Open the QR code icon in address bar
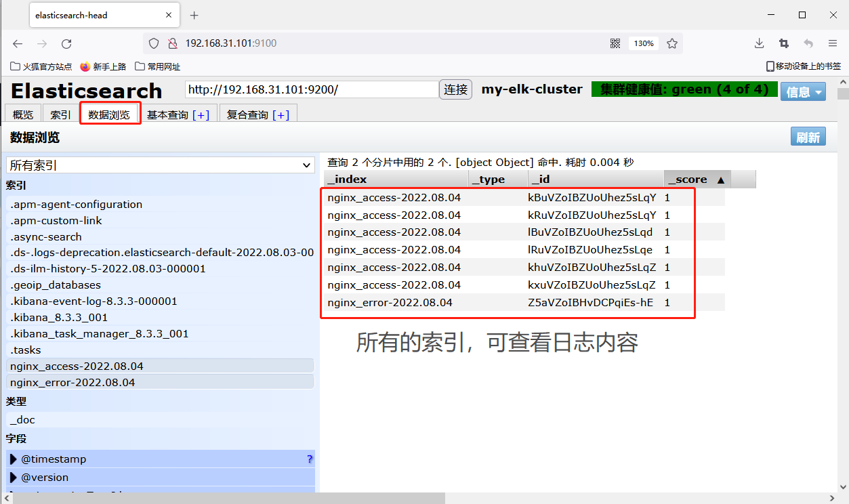849x504 pixels. (x=615, y=43)
